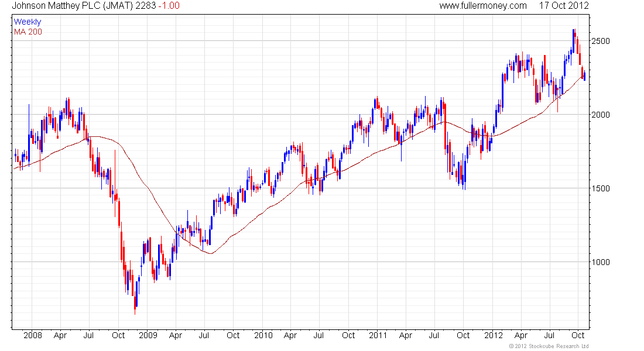The width and height of the screenshot is (644, 351).
Task: Click the 1500 price axis label
Action: coord(601,188)
